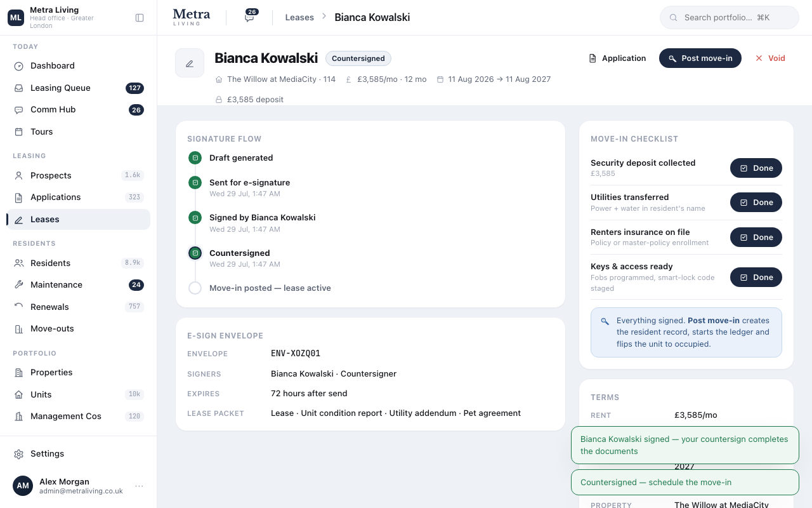Click the "£3,585/mo · 12 mo" rent text
Viewport: 812px width, 508px height.
(x=391, y=79)
